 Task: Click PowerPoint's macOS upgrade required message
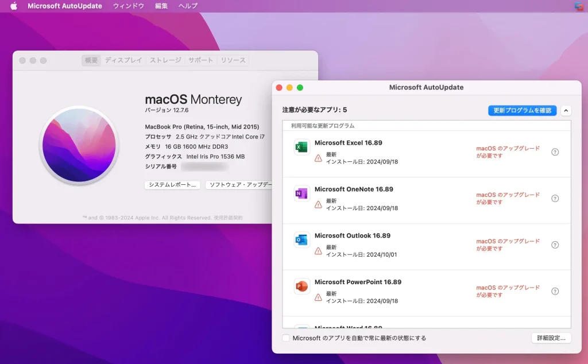tap(508, 292)
